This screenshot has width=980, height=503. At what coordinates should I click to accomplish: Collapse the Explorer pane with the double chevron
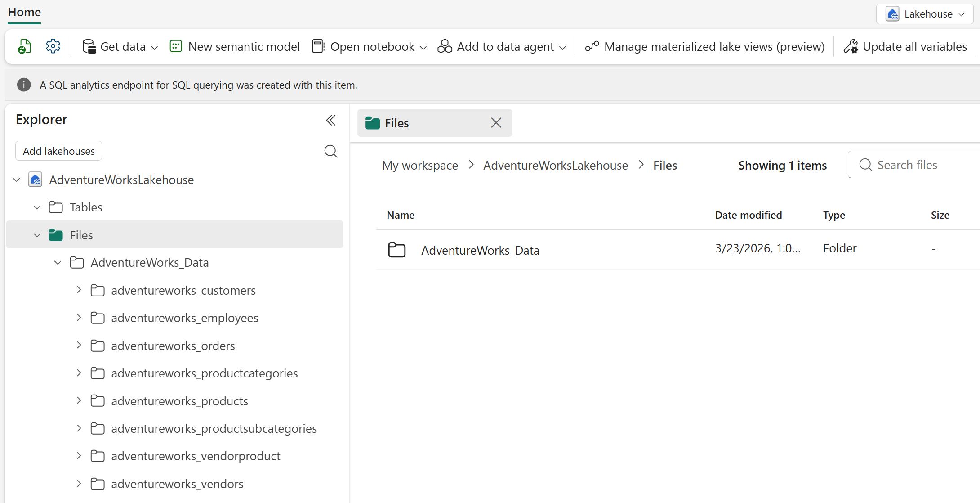[331, 120]
